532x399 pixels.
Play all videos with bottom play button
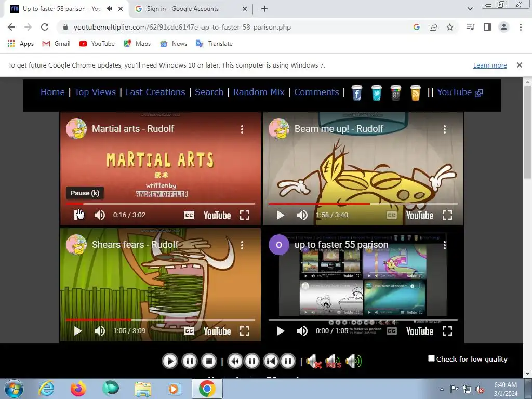tap(170, 361)
